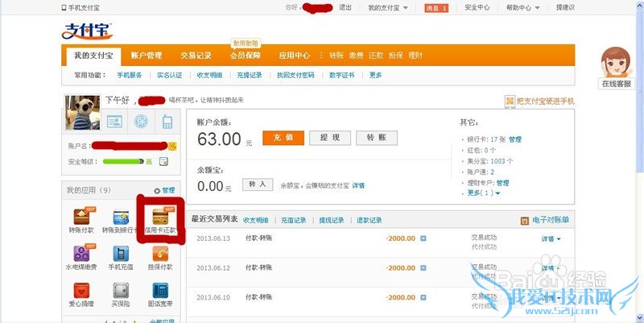Click 更多 in the 常用功能 row
The image size is (644, 323).
coord(375,75)
